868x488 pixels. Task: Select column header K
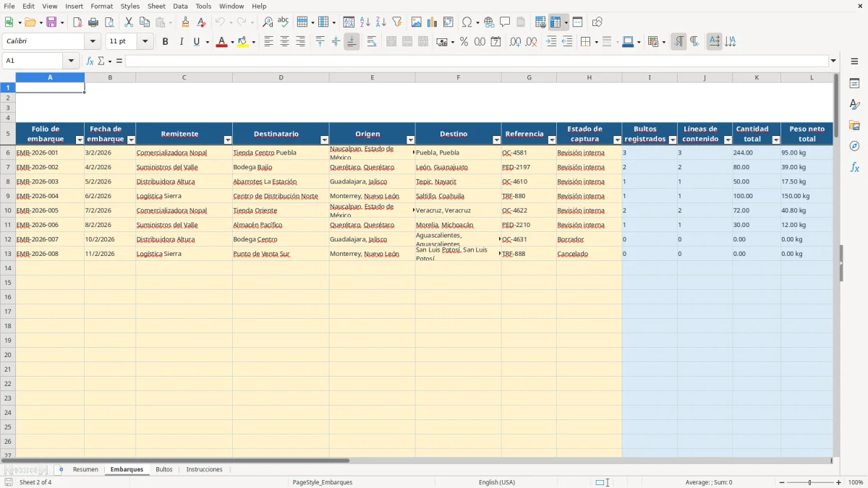pos(757,77)
